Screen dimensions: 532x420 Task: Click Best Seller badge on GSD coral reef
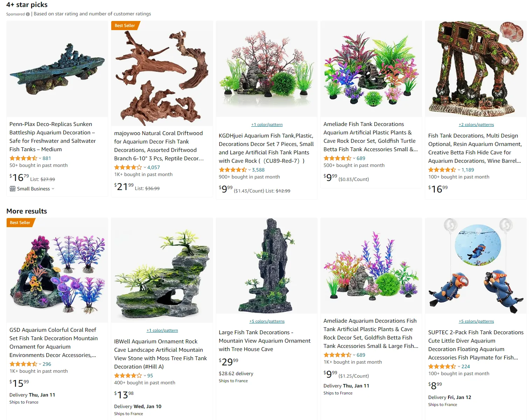point(21,223)
